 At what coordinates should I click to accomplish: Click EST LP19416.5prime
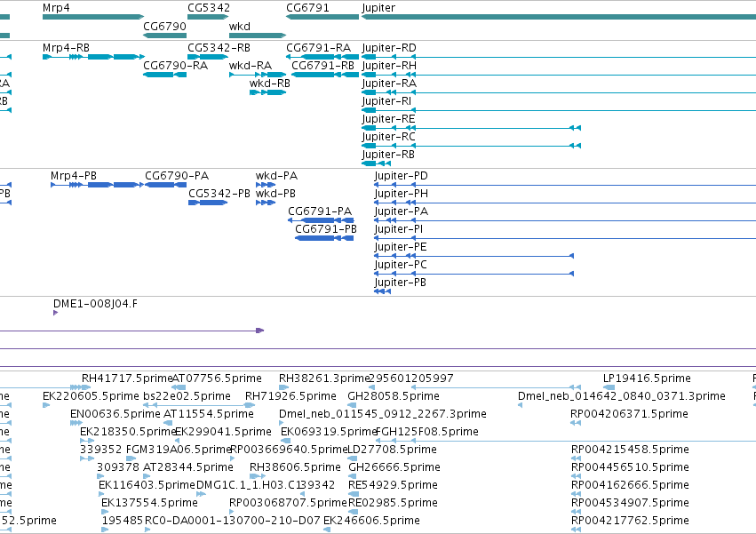[x=647, y=379]
